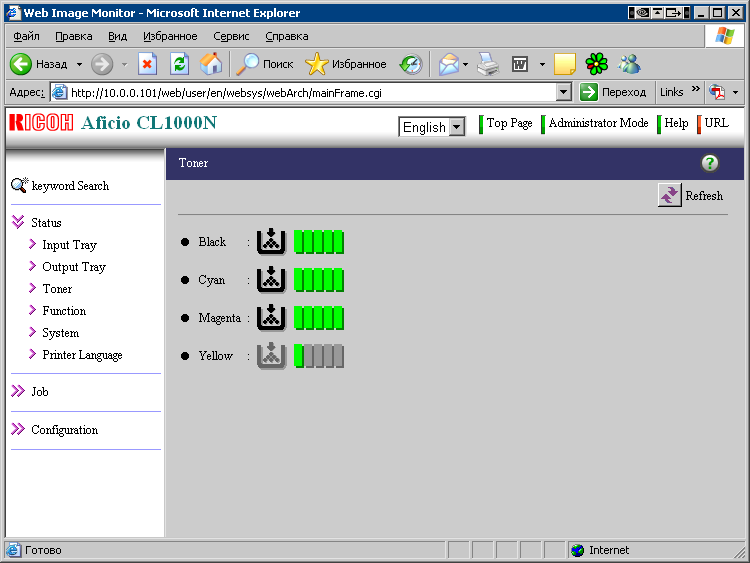The height and width of the screenshot is (563, 750).
Task: Open the Output Tray status page
Action: tap(74, 267)
